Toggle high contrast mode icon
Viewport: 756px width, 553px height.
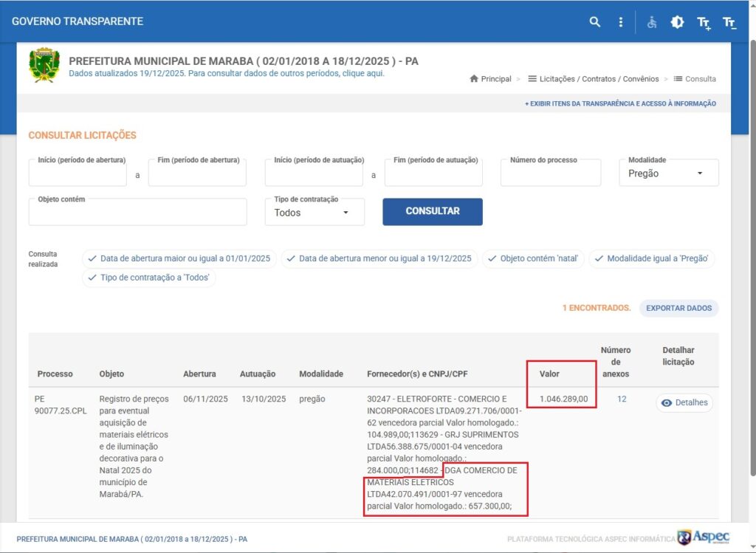click(677, 22)
